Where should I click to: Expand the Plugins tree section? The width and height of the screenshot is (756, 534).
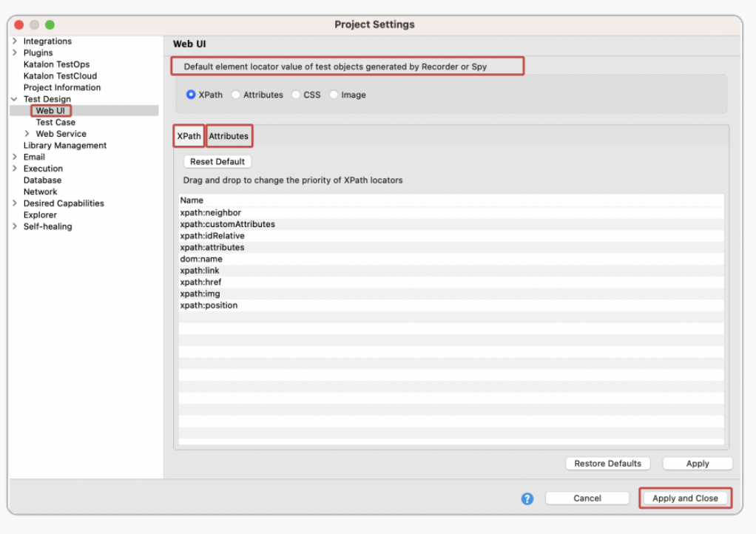click(x=16, y=53)
